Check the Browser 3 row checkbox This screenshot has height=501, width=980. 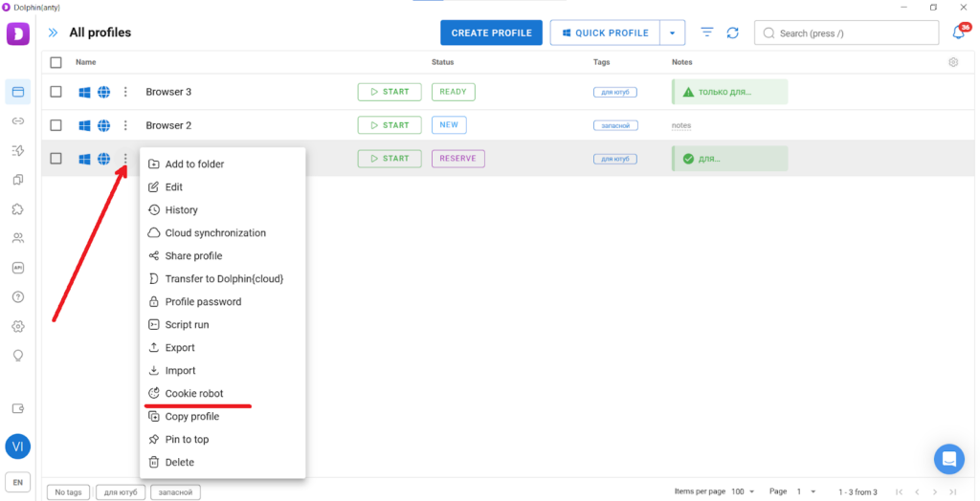pos(56,92)
